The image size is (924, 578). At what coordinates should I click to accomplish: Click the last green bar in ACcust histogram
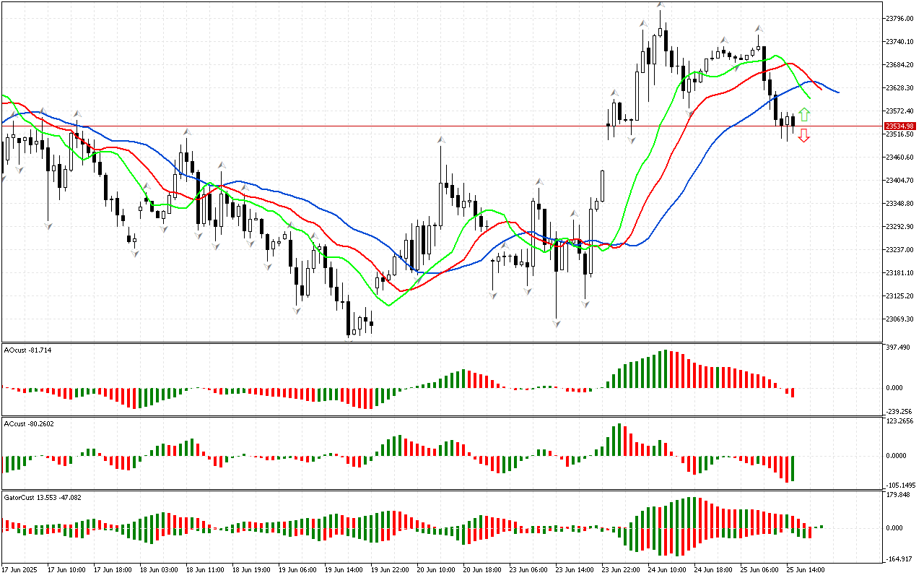(x=793, y=468)
